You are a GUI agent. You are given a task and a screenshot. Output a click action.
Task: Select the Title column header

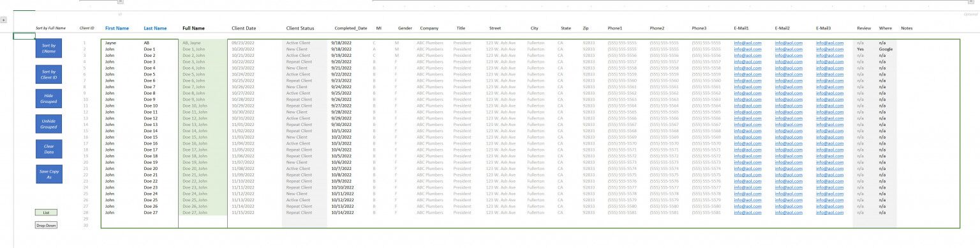(461, 28)
